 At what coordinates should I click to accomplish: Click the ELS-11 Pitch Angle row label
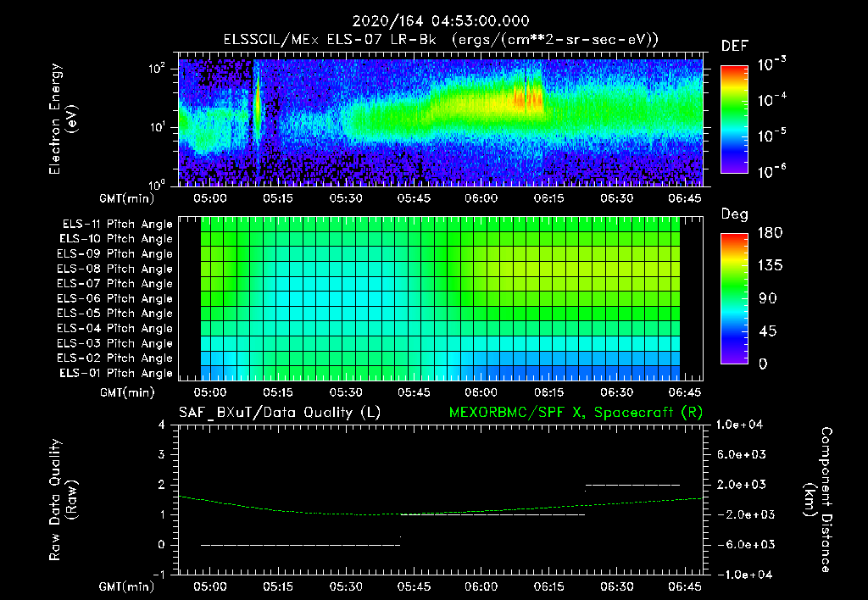click(117, 225)
